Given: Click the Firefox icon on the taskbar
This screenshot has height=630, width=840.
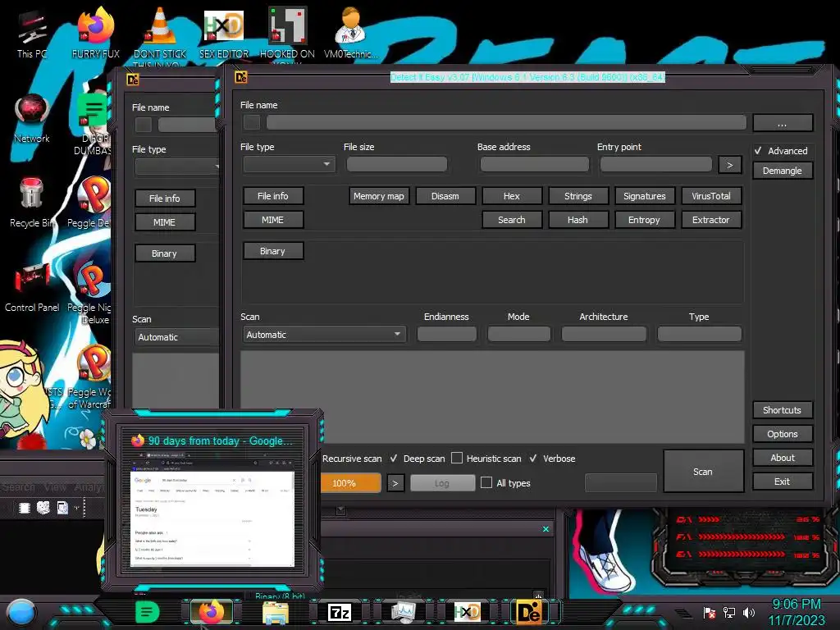Looking at the screenshot, I should pyautogui.click(x=211, y=612).
